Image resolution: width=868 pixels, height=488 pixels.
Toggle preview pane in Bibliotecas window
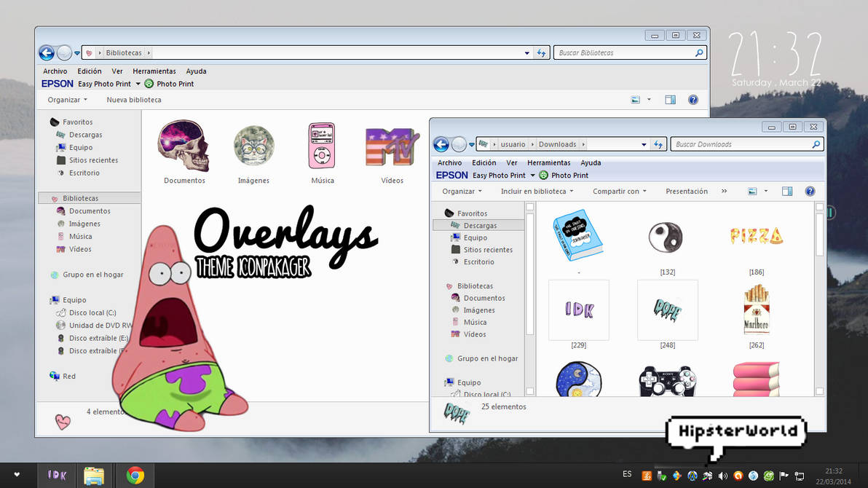(x=671, y=100)
